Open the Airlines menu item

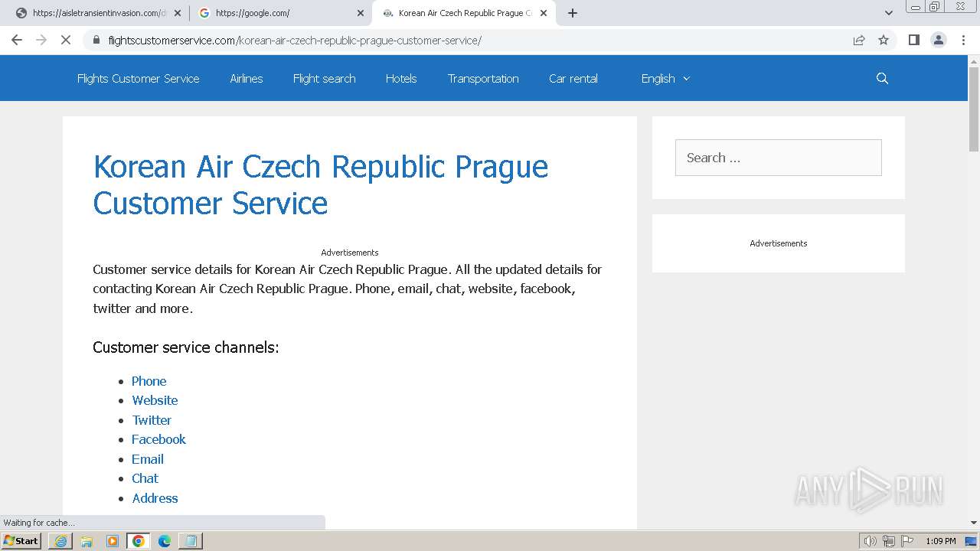tap(247, 78)
